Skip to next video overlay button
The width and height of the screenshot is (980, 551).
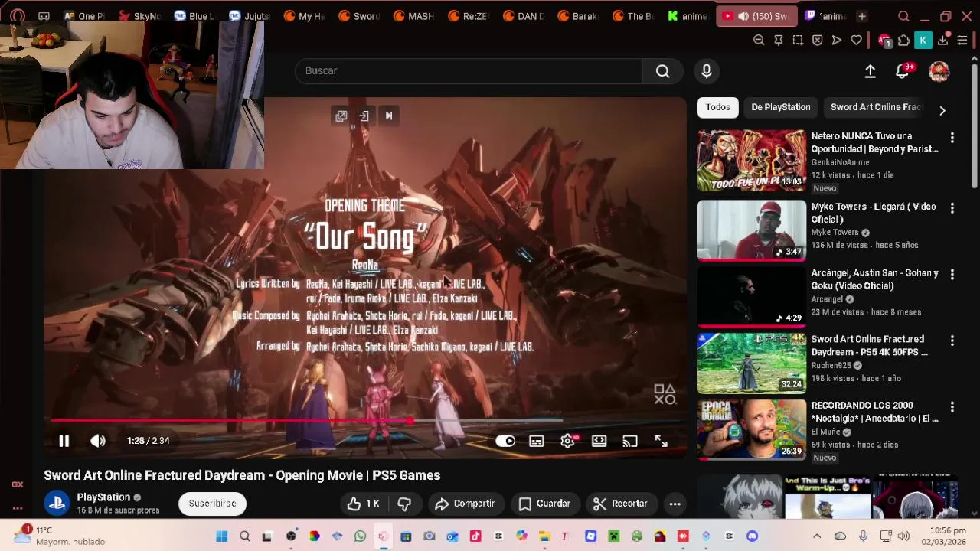389,116
